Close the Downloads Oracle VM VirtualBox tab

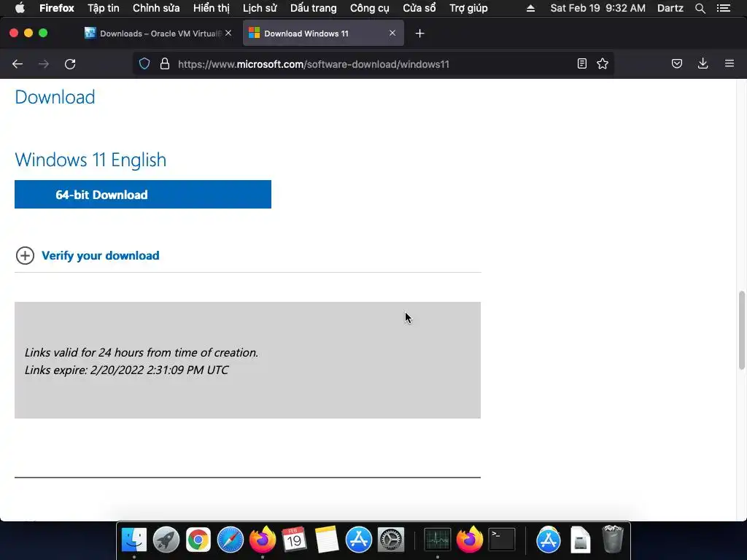coord(228,33)
